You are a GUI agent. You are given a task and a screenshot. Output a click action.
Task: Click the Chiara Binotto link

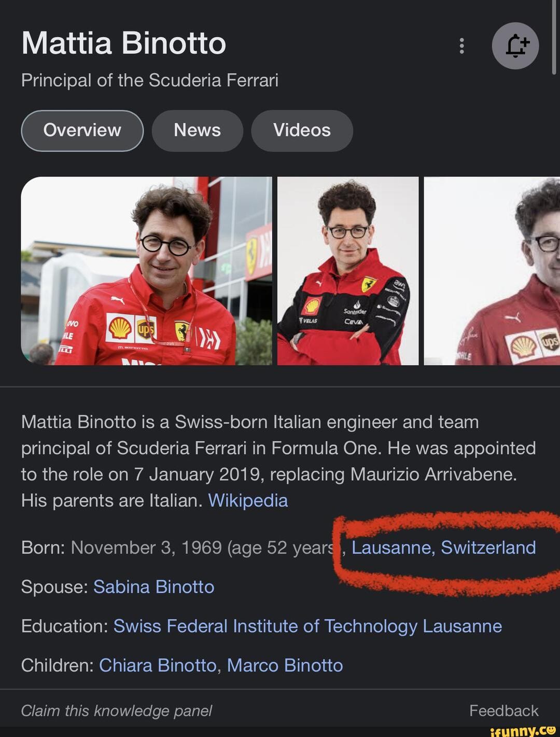158,665
